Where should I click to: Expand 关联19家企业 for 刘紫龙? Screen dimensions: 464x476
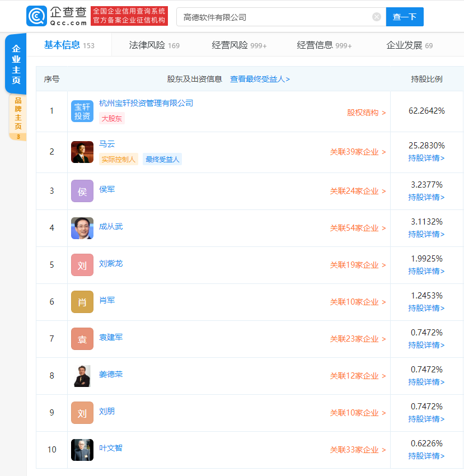pyautogui.click(x=358, y=265)
